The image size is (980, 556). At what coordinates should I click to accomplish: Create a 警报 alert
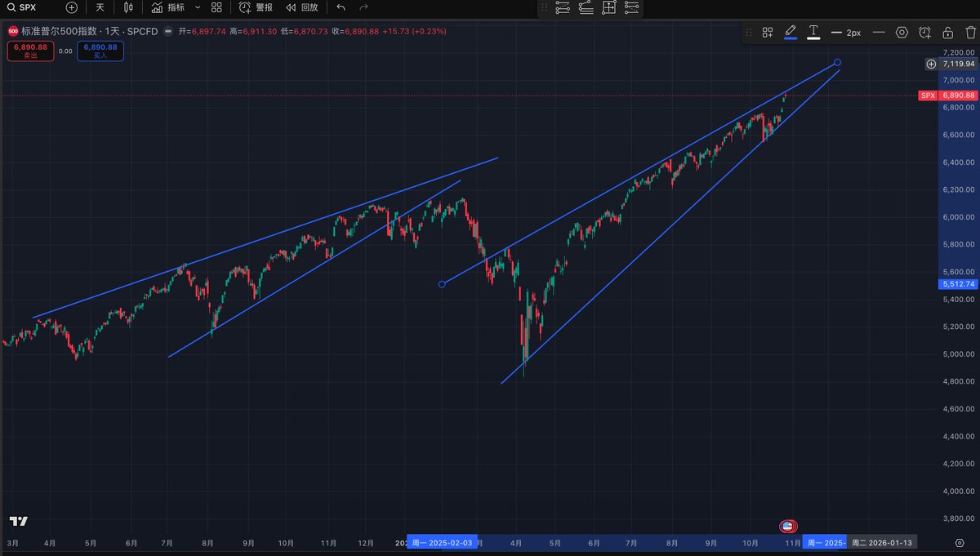click(256, 7)
